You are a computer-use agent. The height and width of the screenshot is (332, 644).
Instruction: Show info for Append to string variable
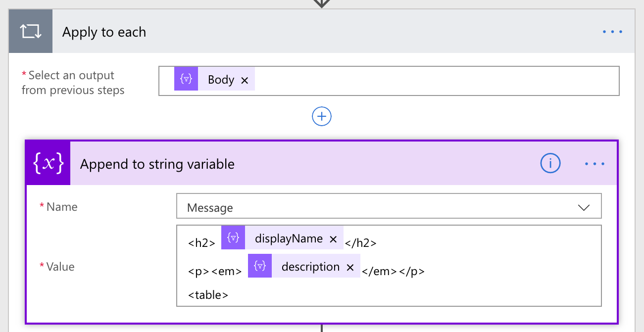[550, 163]
